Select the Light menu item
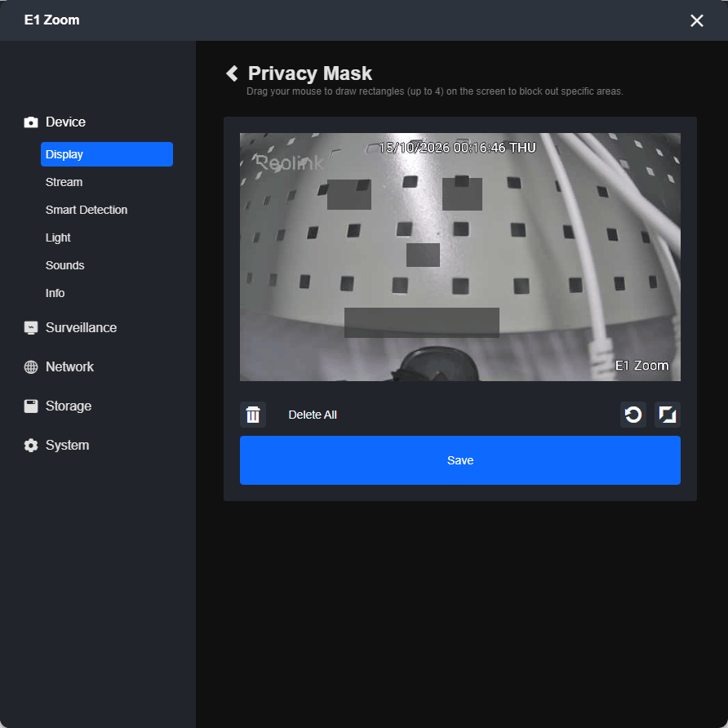This screenshot has height=728, width=728. [58, 237]
